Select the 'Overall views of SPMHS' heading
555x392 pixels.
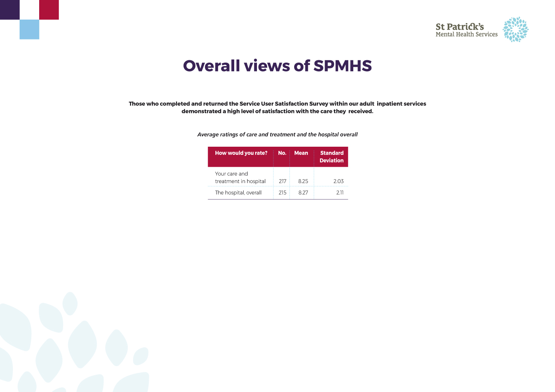(x=277, y=66)
